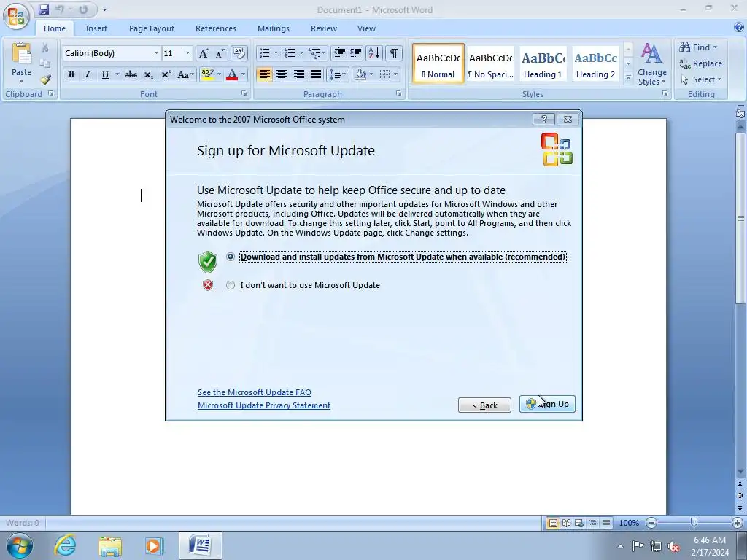Click the Sort A-Z icon
747x560 pixels.
coord(374,52)
